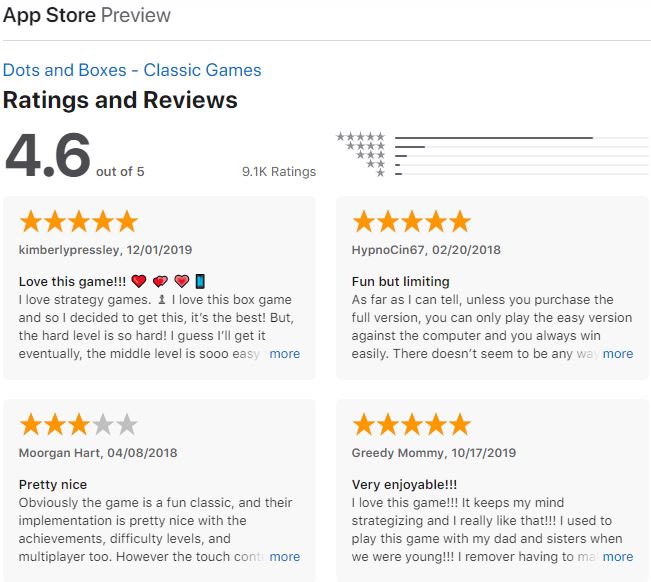Click the three-star rating on Moorgan Hart's review
The width and height of the screenshot is (651, 582).
point(78,425)
